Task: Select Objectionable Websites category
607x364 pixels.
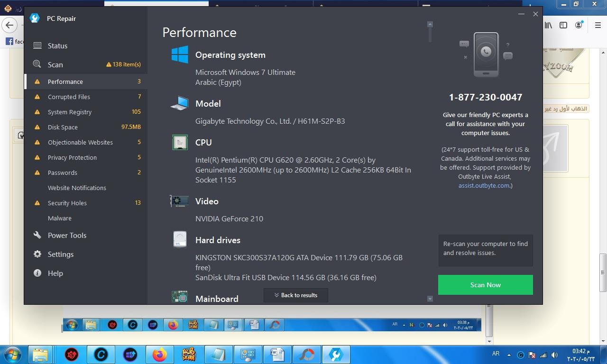Action: coord(86,142)
